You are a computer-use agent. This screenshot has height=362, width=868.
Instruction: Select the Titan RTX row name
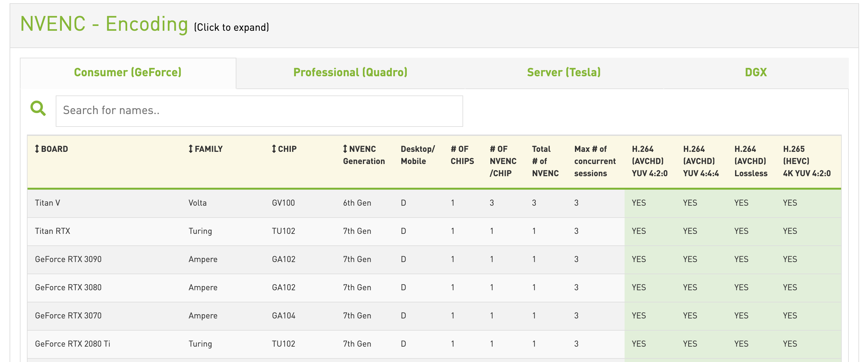pos(53,231)
